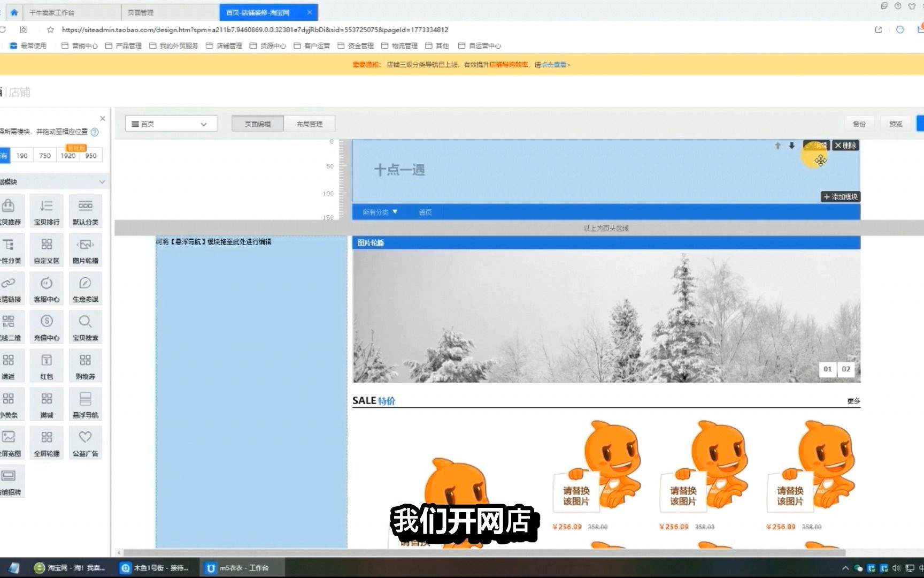Pick the 购物券 module icon
The image size is (924, 578).
pos(85,365)
